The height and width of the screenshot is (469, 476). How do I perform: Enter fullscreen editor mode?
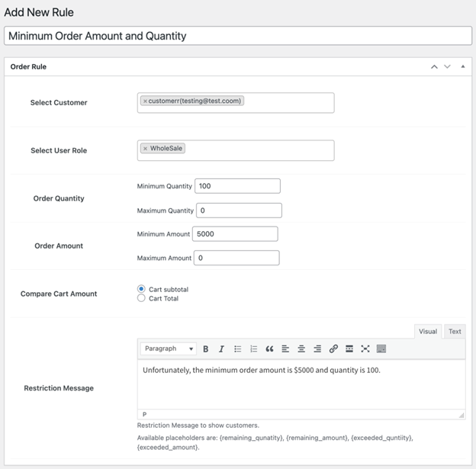(365, 349)
